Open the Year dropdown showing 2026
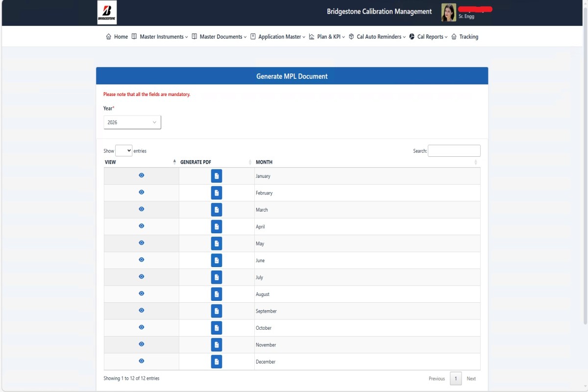 132,122
